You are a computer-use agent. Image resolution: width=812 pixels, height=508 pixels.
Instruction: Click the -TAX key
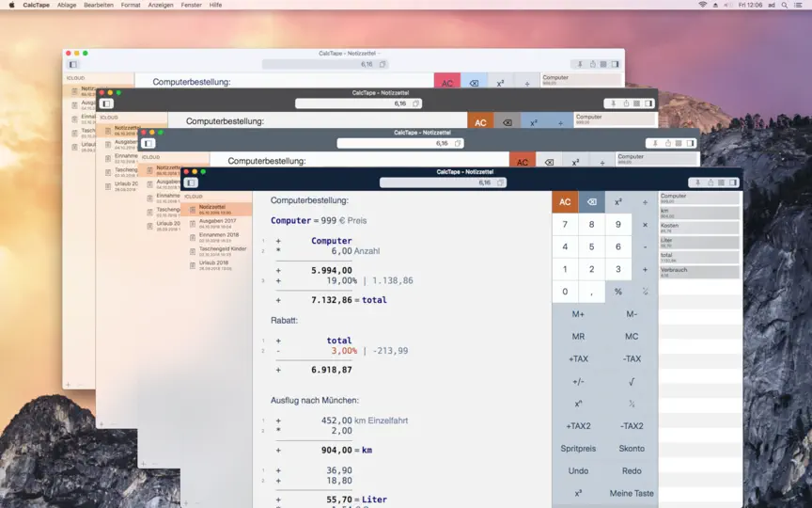pos(632,358)
